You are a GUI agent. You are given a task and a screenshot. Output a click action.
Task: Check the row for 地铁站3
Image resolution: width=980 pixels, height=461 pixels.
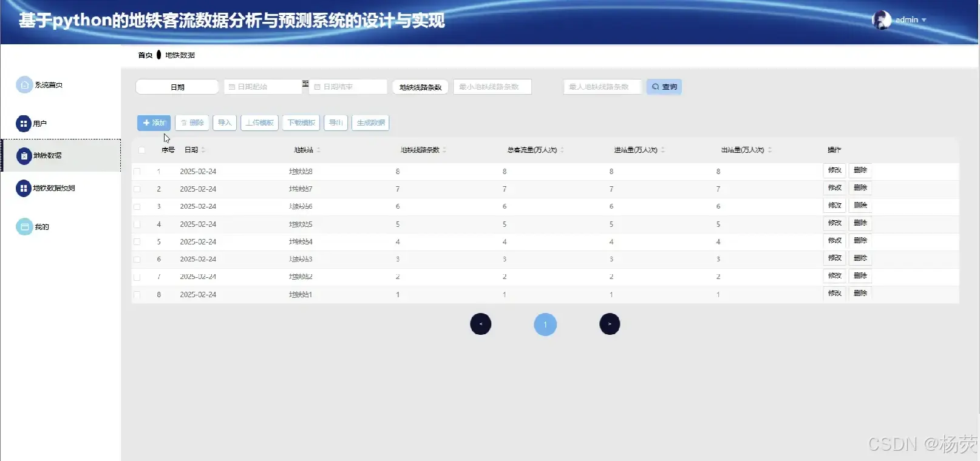coord(137,260)
